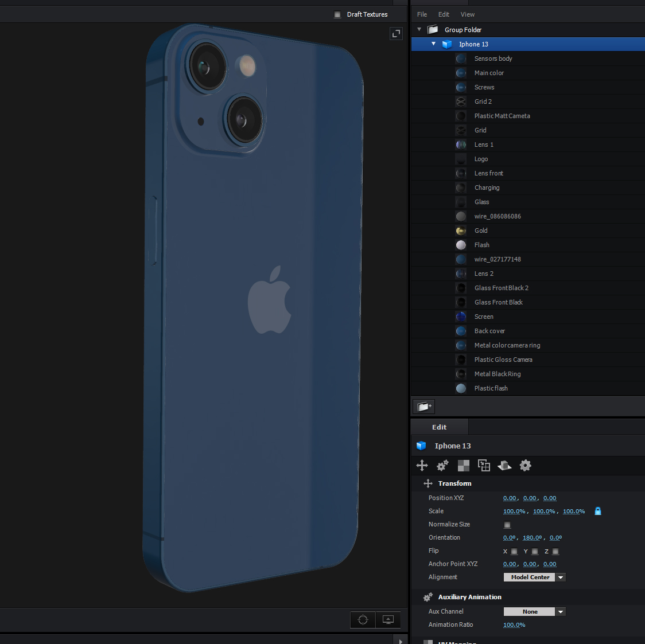Switch to the Edit tab
Viewport: 645px width, 644px height.
[x=440, y=427]
